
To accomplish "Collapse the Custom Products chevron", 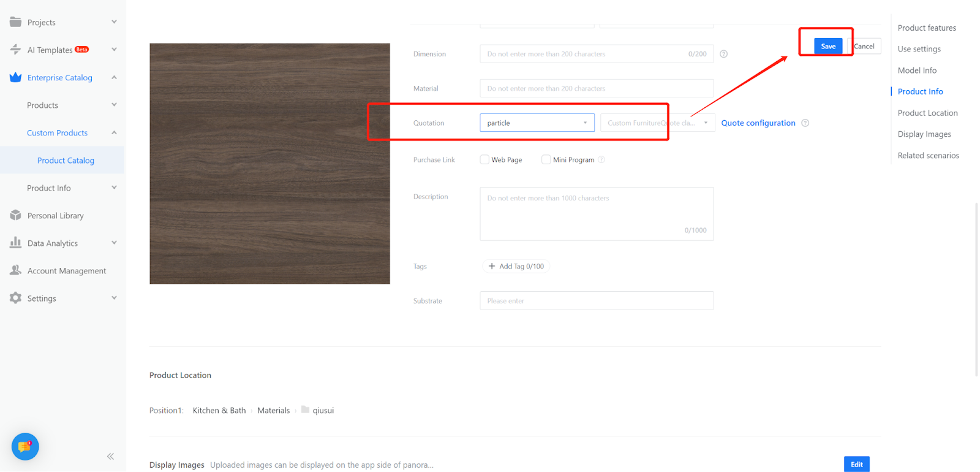I will [114, 132].
